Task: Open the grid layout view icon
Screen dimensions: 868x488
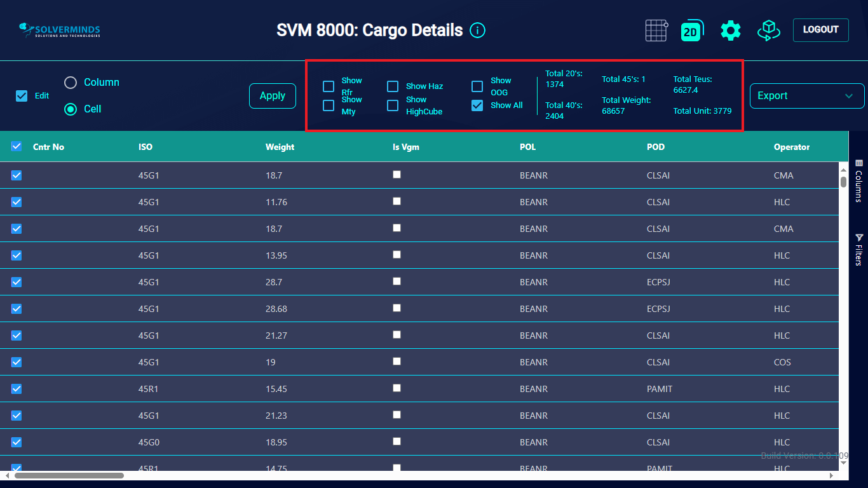Action: tap(657, 30)
